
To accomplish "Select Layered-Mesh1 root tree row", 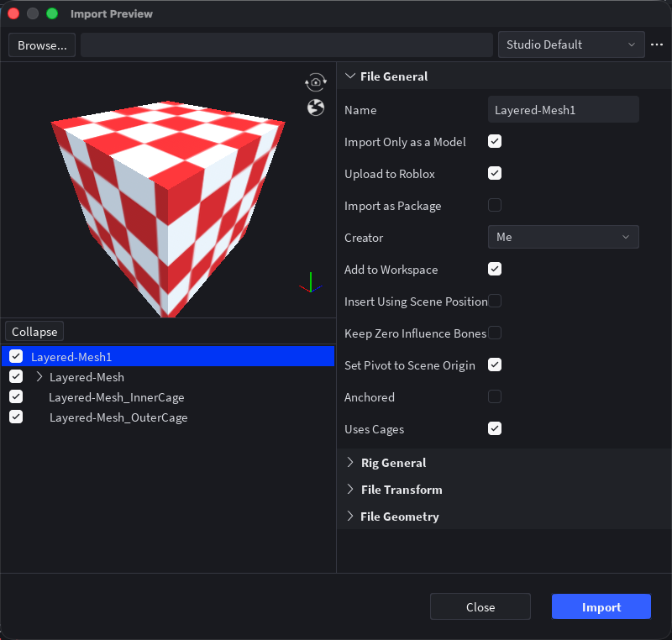I will 168,356.
